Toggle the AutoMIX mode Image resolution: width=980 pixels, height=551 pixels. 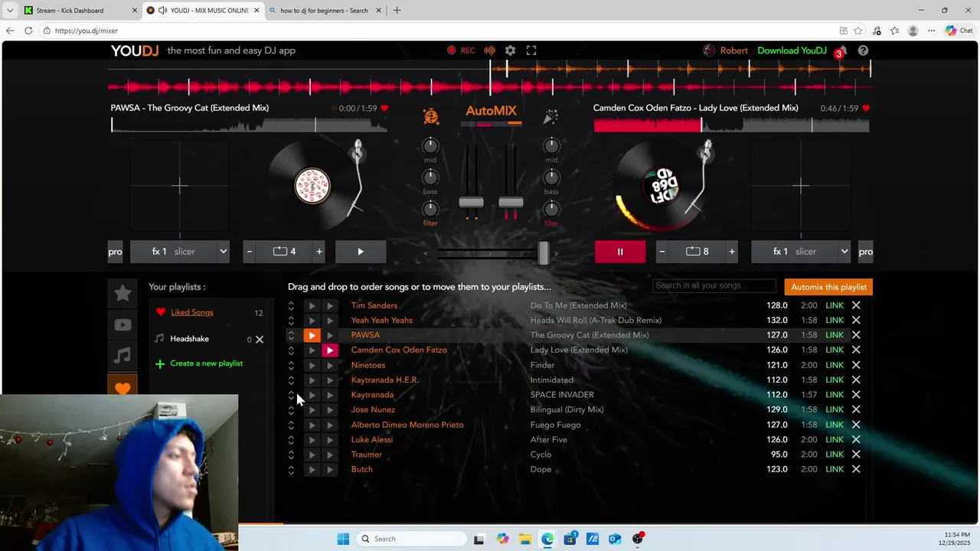[491, 111]
